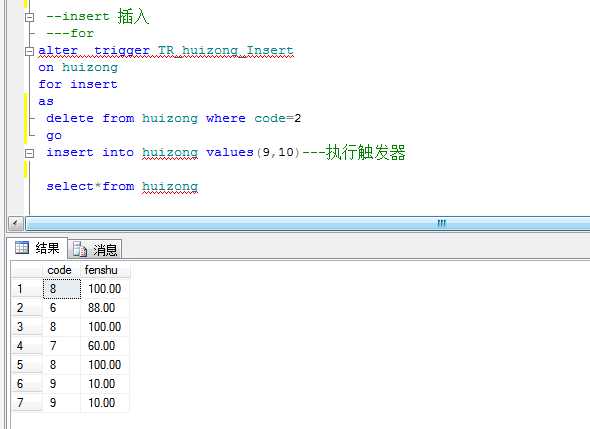This screenshot has width=590, height=429.
Task: Click the '---for' comment line
Action: click(70, 33)
